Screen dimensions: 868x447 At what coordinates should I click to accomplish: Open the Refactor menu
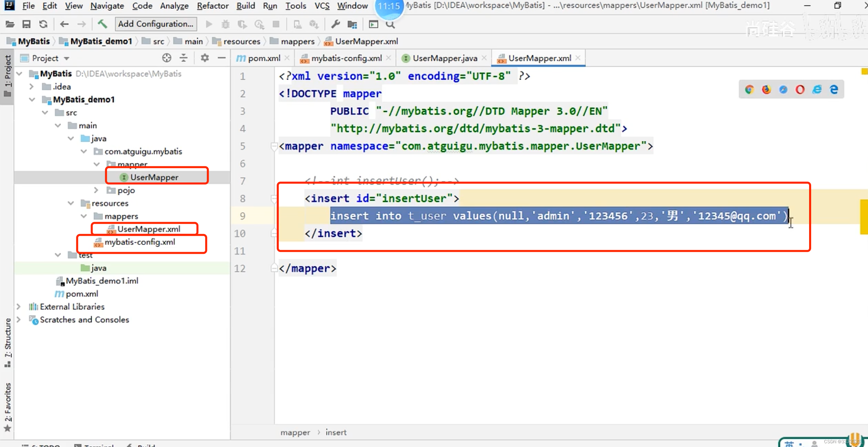(x=212, y=6)
